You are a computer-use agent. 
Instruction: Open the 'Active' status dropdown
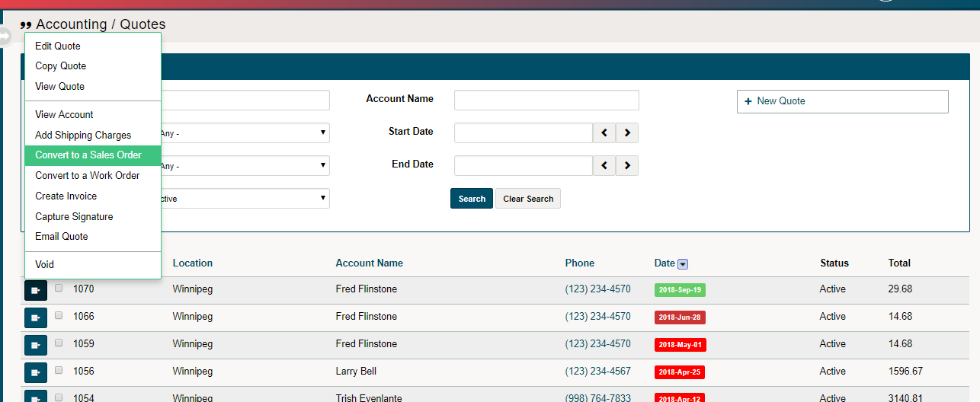[245, 199]
